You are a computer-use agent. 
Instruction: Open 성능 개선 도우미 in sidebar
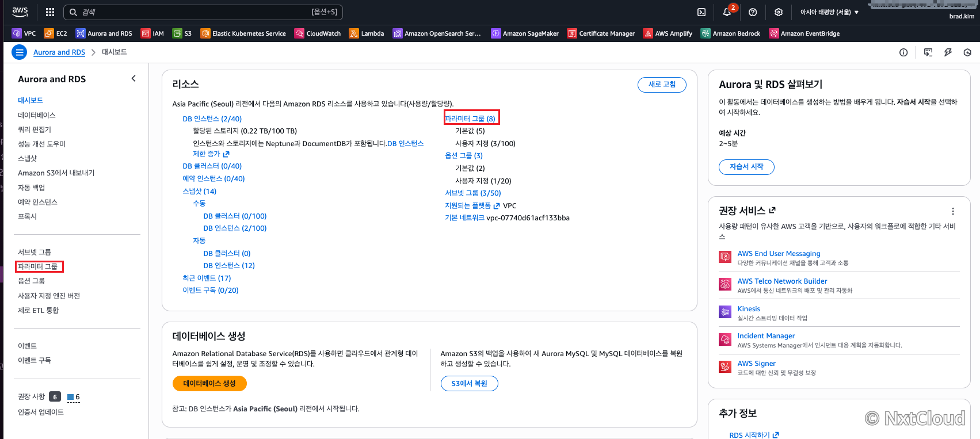42,144
